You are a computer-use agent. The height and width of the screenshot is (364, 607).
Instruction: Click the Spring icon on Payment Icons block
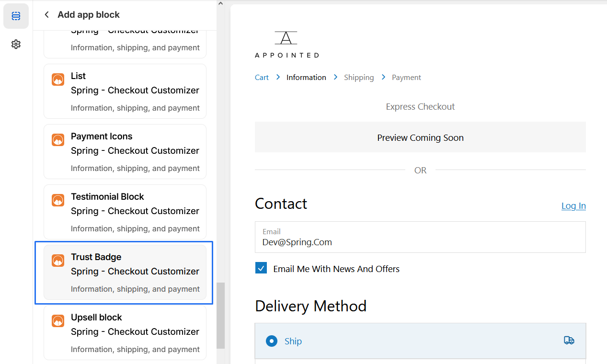coord(58,140)
